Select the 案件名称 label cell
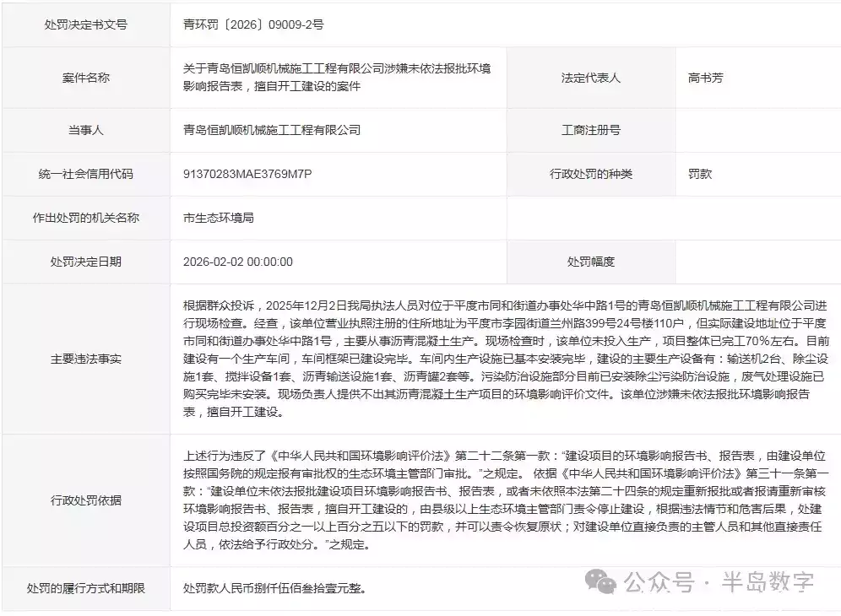Screen dimensions: 841x616 pos(85,78)
